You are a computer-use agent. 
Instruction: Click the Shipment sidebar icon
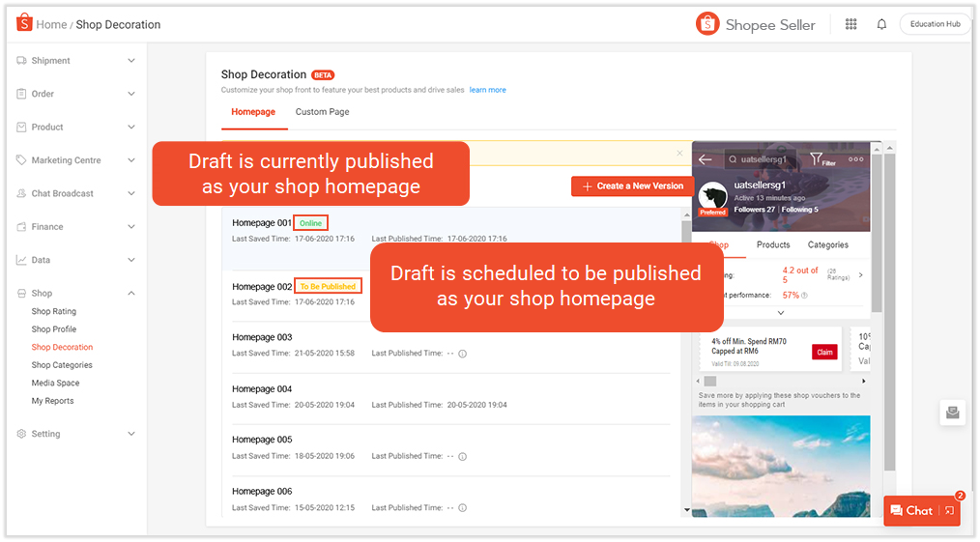coord(21,61)
